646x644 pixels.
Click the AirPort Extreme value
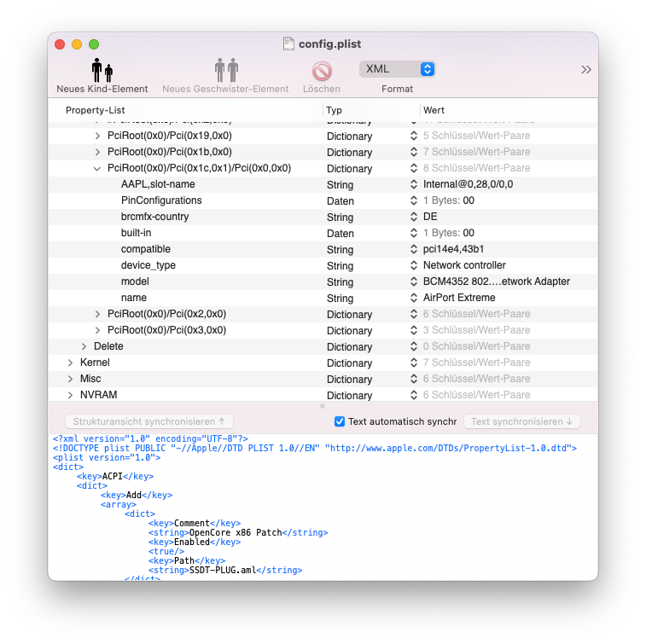click(459, 298)
